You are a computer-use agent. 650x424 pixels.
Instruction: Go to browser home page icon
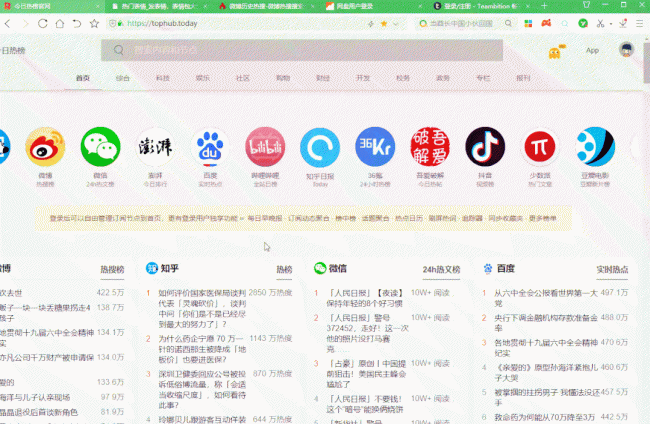coord(60,24)
